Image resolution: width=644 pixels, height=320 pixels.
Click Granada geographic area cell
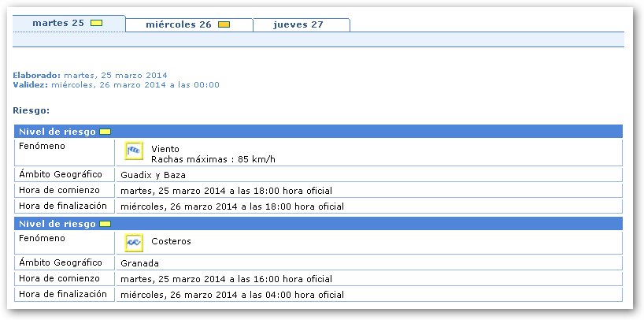[138, 263]
